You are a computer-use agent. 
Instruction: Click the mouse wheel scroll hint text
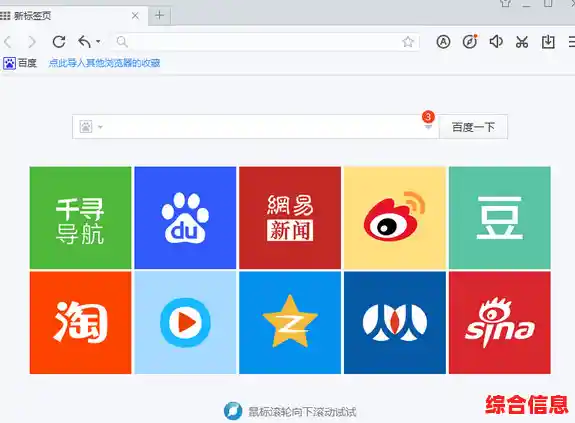pos(302,412)
